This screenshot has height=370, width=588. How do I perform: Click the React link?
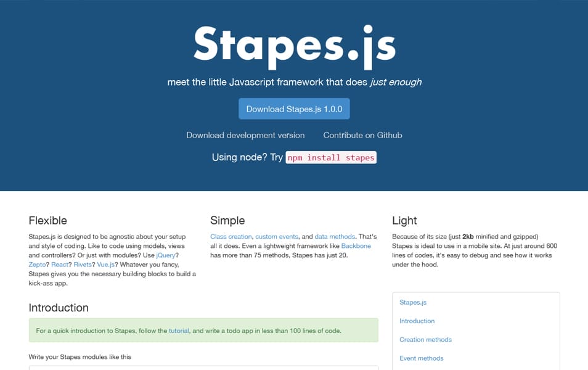tap(59, 264)
